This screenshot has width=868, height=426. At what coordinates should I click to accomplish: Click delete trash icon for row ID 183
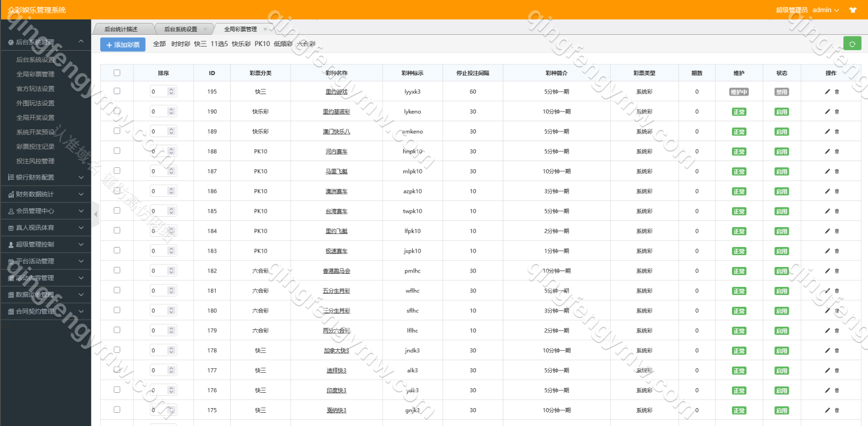click(837, 251)
